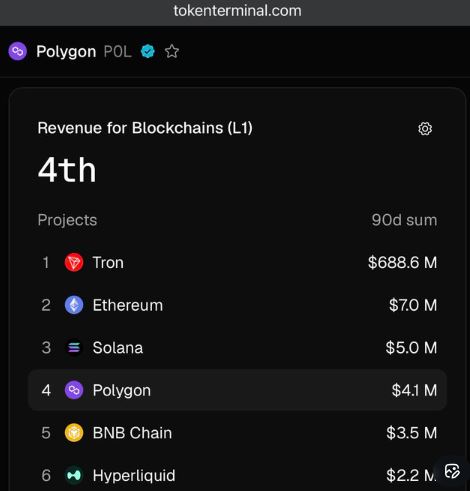Click the purple Polygon icon in row four
470x491 pixels.
point(74,390)
